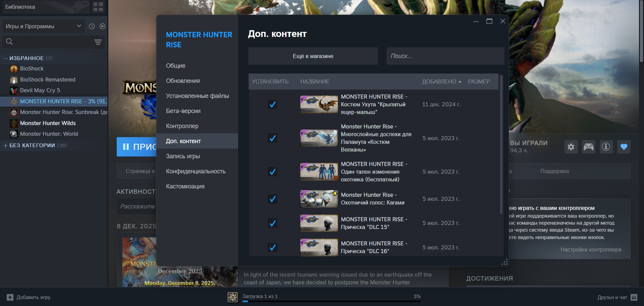The image size is (644, 306).
Task: Open Поддержка link on game page
Action: point(554,171)
